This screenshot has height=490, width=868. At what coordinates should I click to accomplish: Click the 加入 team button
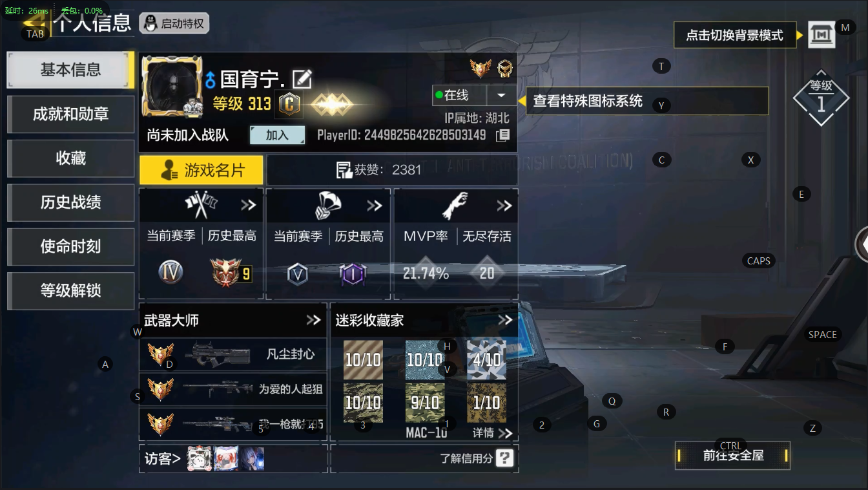pos(277,135)
